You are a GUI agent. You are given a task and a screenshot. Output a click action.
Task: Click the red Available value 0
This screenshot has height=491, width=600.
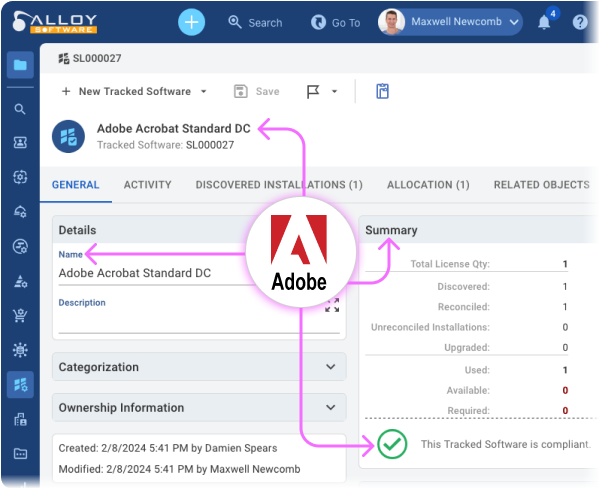(565, 390)
